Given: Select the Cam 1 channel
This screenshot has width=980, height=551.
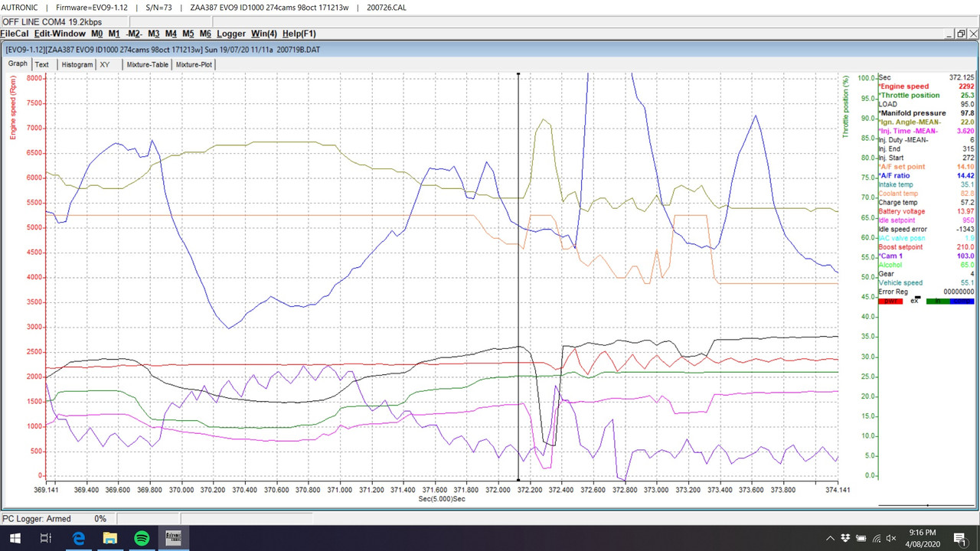Looking at the screenshot, I should pyautogui.click(x=926, y=256).
